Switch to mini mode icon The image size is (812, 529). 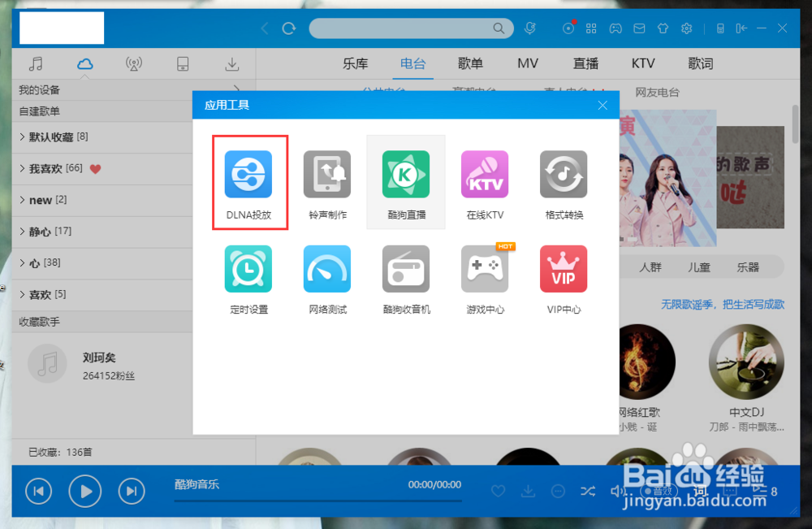coord(741,28)
